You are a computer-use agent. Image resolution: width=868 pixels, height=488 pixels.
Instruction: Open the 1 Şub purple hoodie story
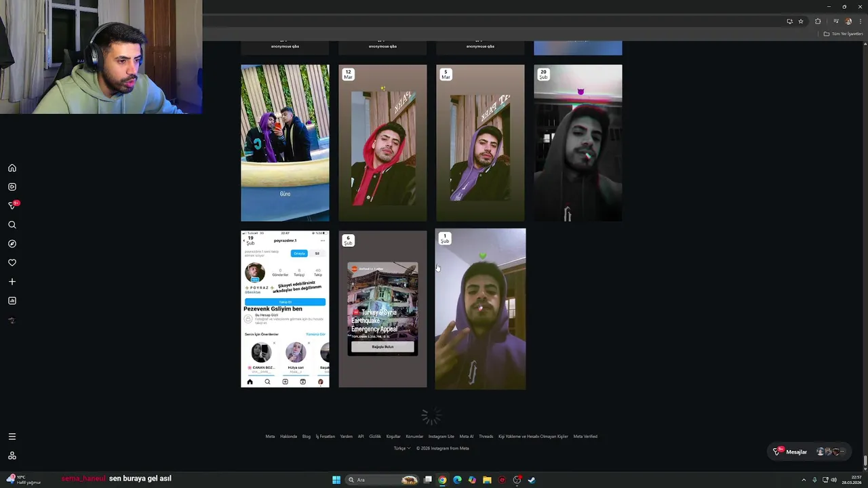480,309
